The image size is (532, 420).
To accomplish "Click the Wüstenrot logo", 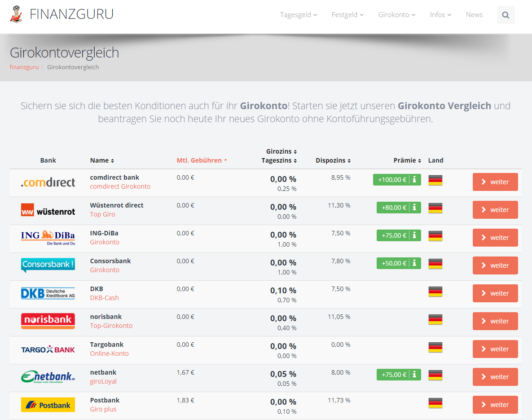I will (x=48, y=210).
